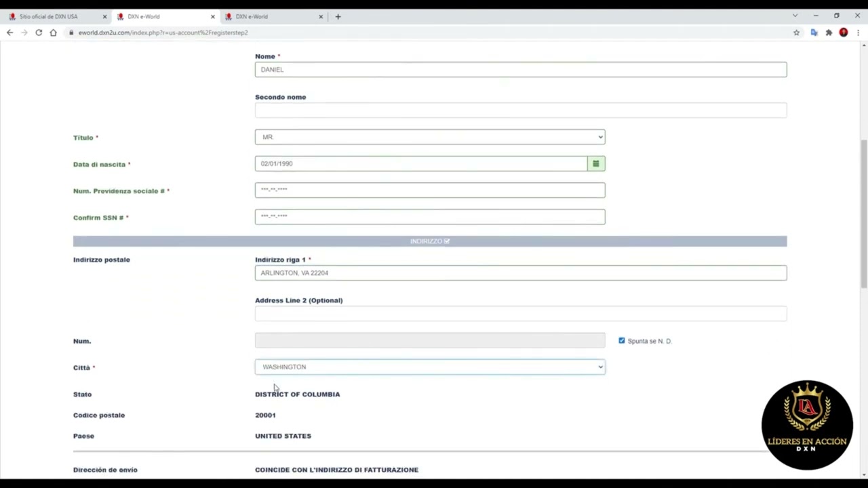Click the Nome field containing DANIEL

(x=521, y=69)
